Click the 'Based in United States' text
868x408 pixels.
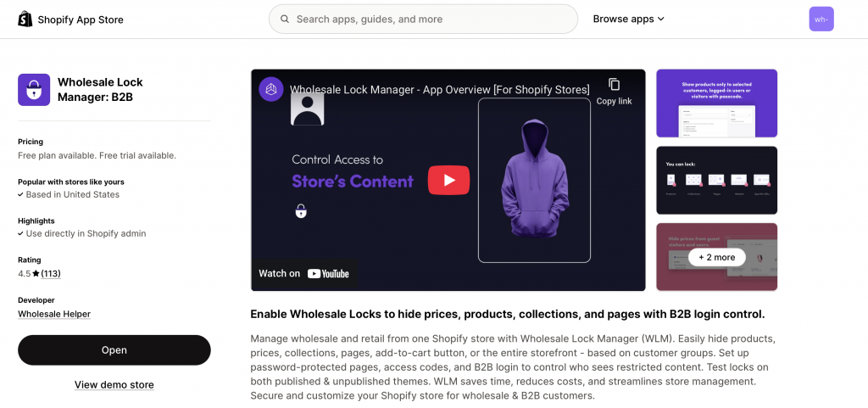73,194
